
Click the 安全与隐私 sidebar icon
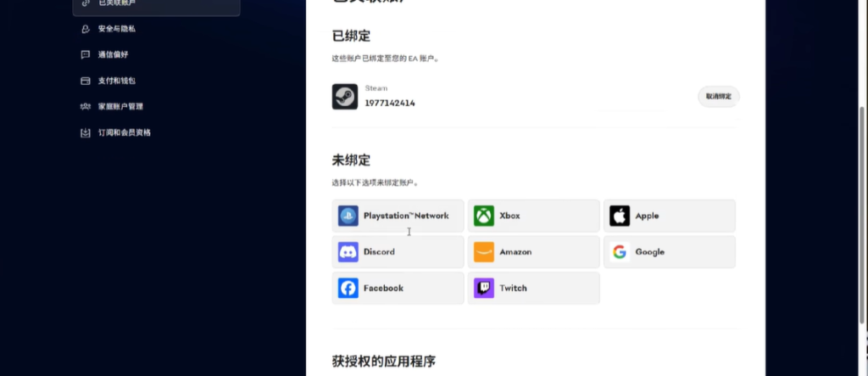click(86, 29)
